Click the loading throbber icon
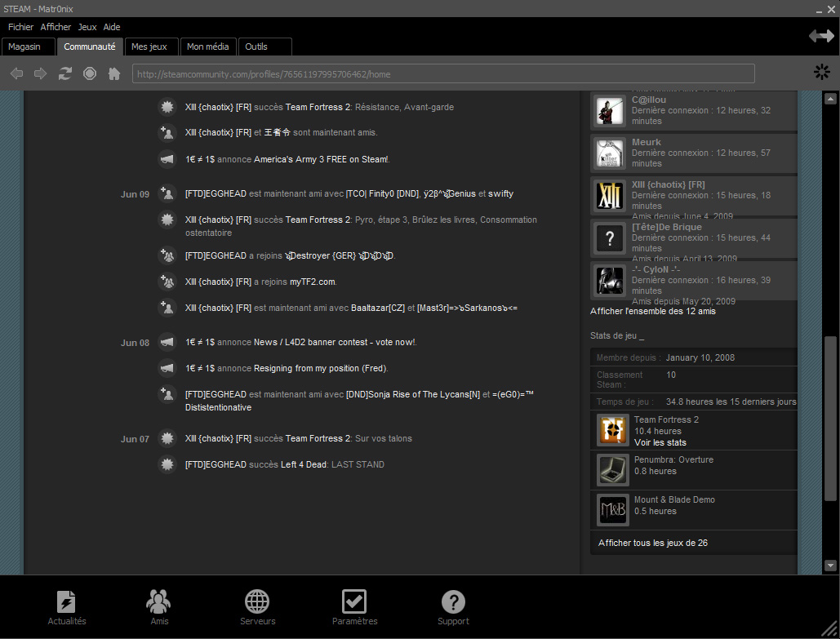 [821, 72]
